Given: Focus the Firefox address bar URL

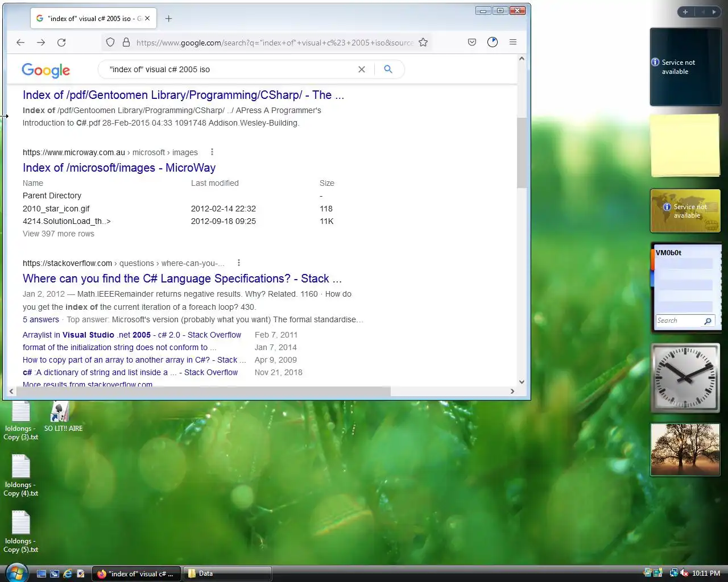Looking at the screenshot, I should [x=275, y=42].
